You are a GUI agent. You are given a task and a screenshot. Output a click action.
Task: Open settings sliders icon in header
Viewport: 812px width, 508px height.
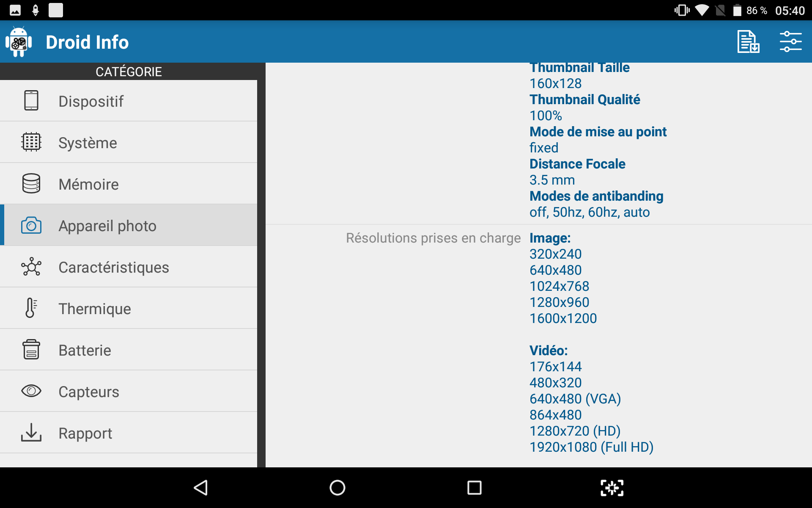pyautogui.click(x=790, y=42)
